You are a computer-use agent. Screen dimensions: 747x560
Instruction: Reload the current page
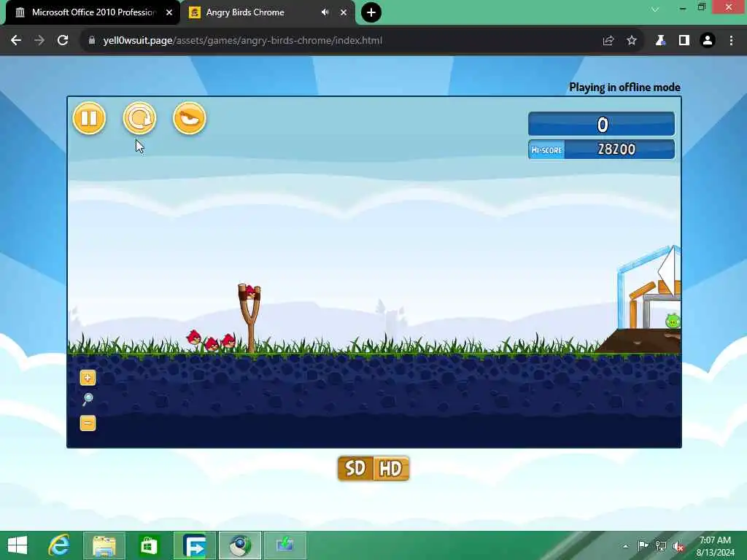[x=63, y=41]
